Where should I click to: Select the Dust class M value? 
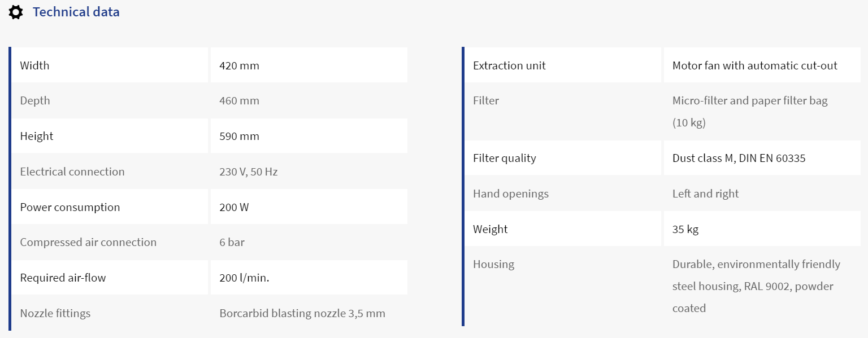(739, 158)
